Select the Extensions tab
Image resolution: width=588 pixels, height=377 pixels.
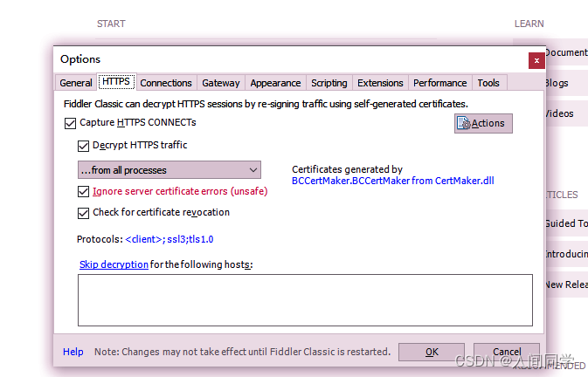click(x=380, y=83)
